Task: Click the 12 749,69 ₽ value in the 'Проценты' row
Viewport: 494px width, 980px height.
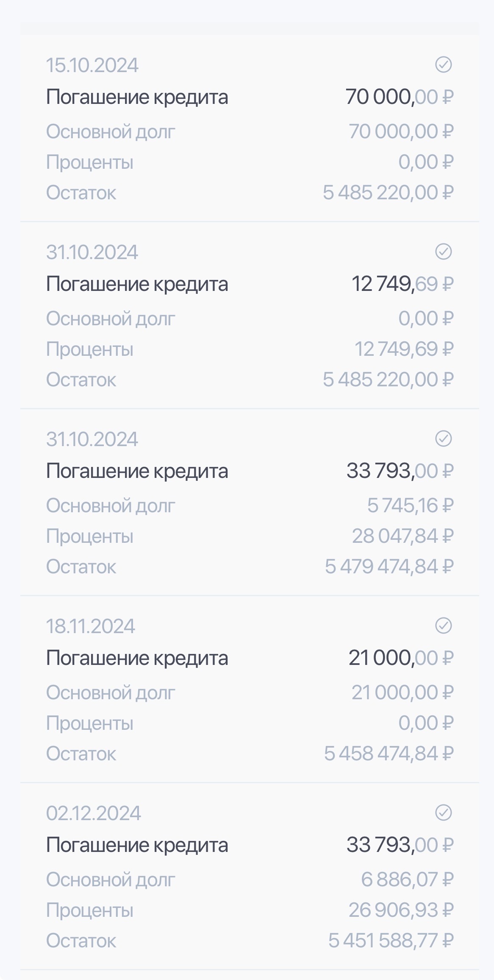Action: (x=403, y=349)
